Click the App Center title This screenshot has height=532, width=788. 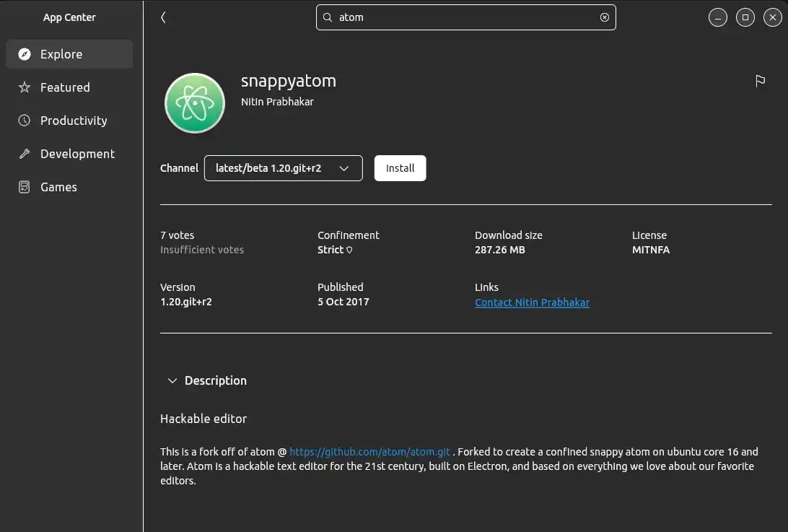pos(69,17)
